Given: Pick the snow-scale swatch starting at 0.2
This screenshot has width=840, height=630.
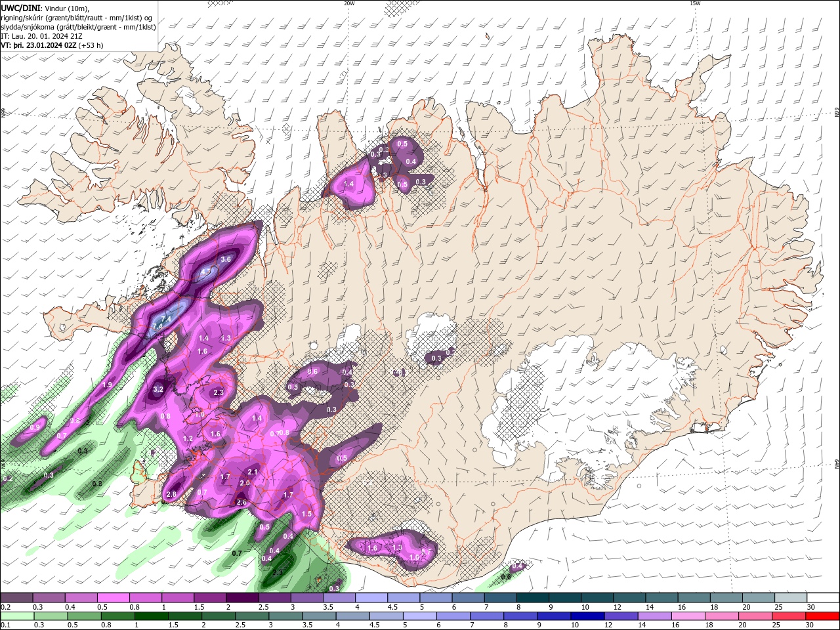Looking at the screenshot, I should [x=16, y=598].
